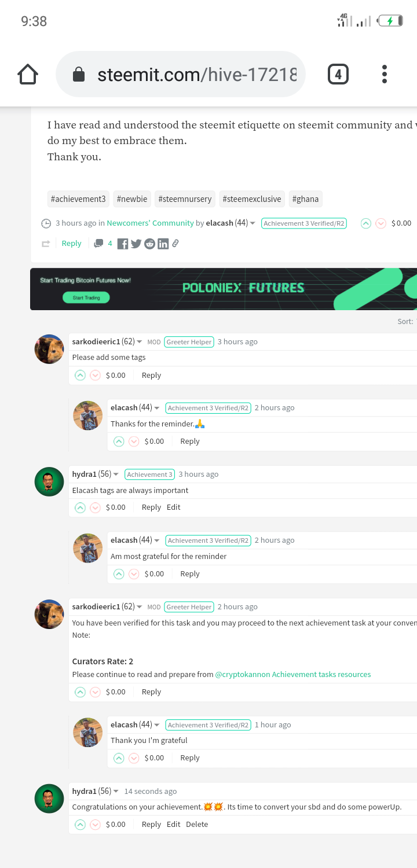Select the #steemnursery tag

coord(185,199)
